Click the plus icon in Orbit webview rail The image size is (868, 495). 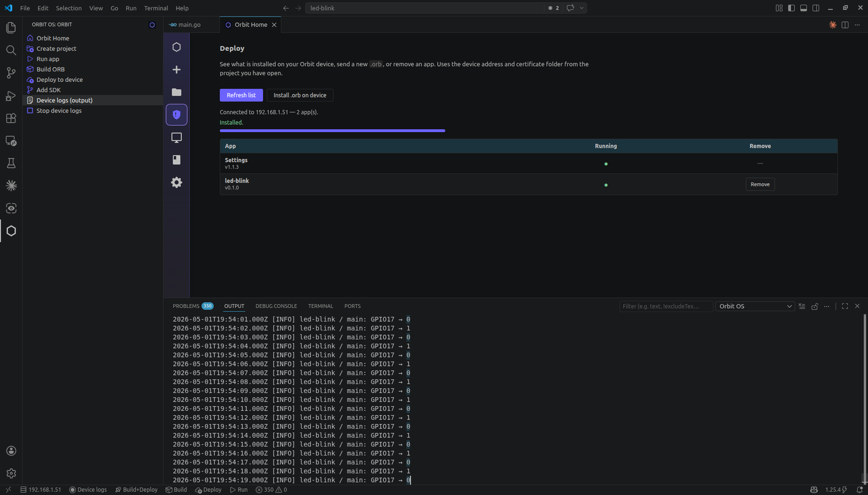click(x=177, y=70)
